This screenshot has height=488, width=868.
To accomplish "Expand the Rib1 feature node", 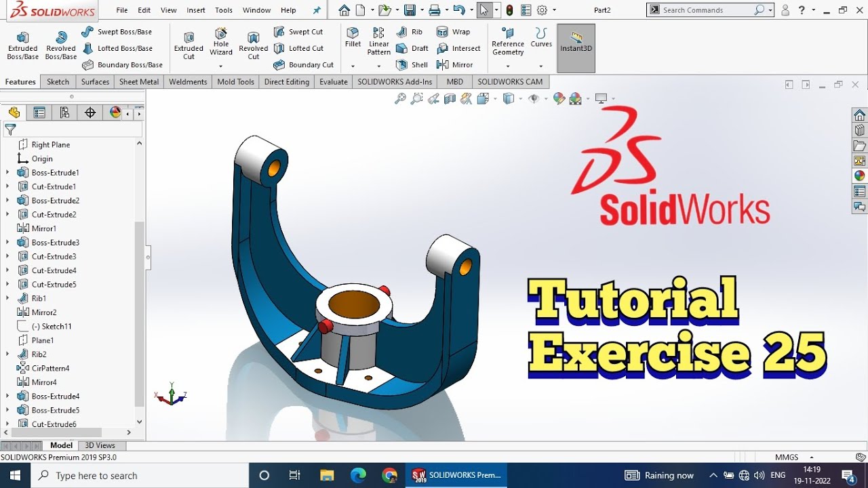I will point(7,298).
